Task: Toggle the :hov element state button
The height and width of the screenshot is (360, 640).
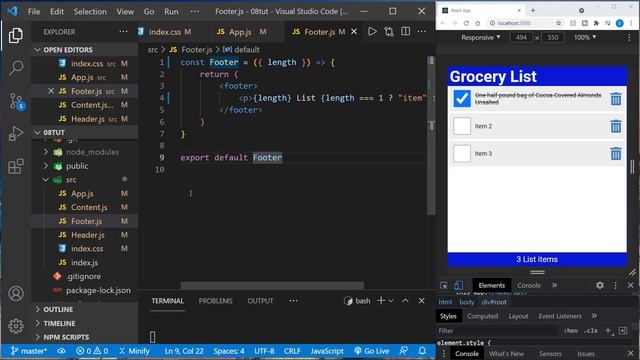Action: [x=571, y=331]
